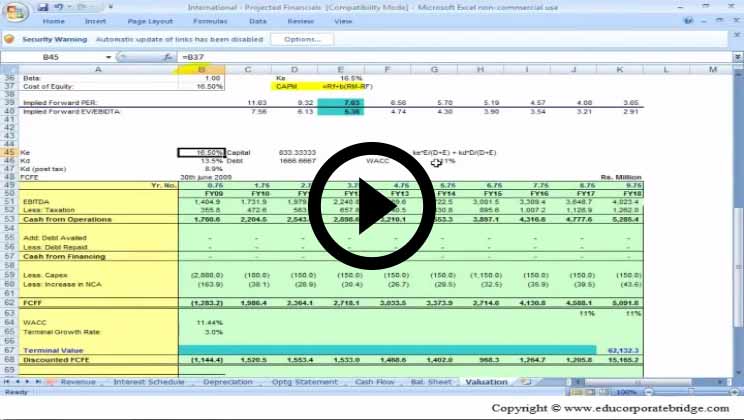
Task: Click the Options... button in security bar
Action: (x=302, y=39)
